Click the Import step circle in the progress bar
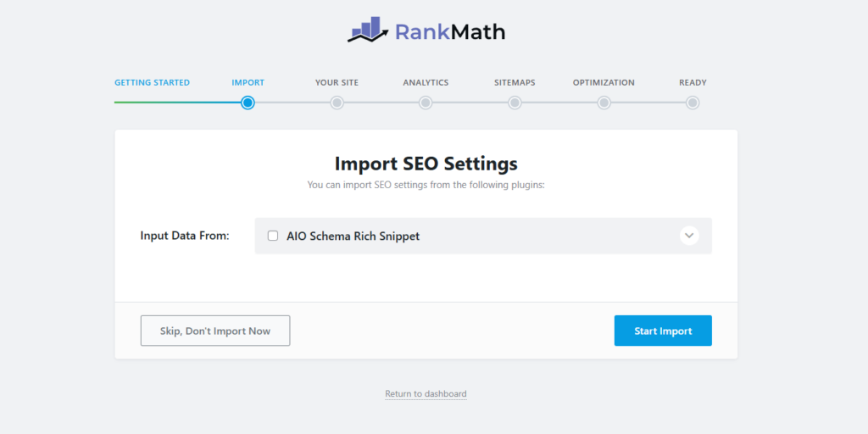Viewport: 868px width, 434px height. [x=248, y=103]
